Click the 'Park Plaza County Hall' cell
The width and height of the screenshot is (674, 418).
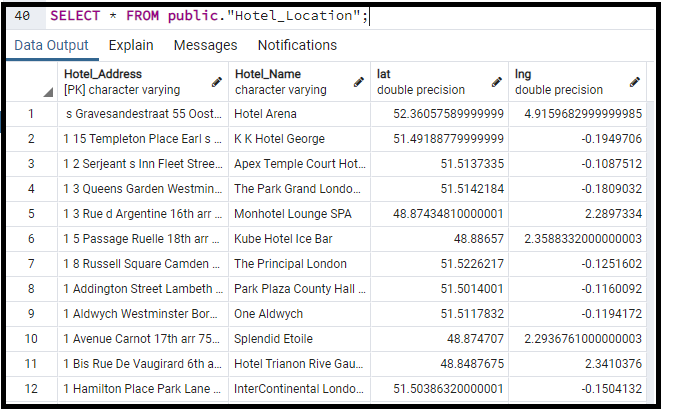(300, 289)
